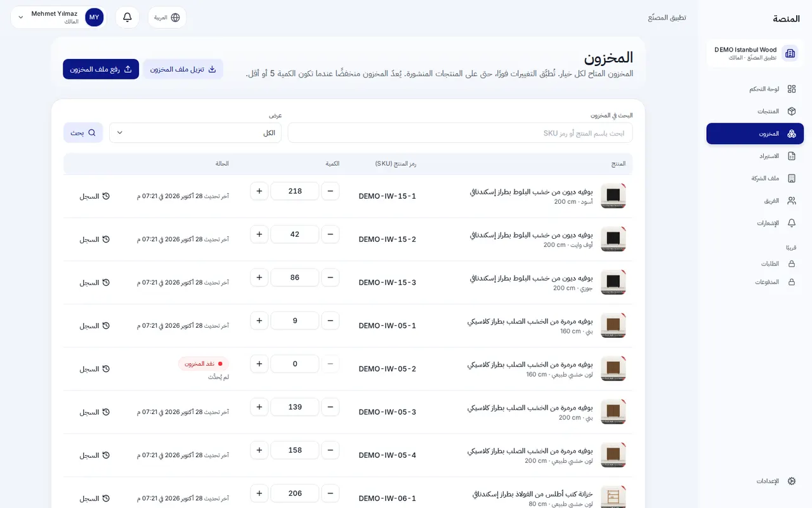Viewport: 812px width, 508px height.
Task: Open السجل history for DEMO-IW-15-1
Action: pos(95,196)
